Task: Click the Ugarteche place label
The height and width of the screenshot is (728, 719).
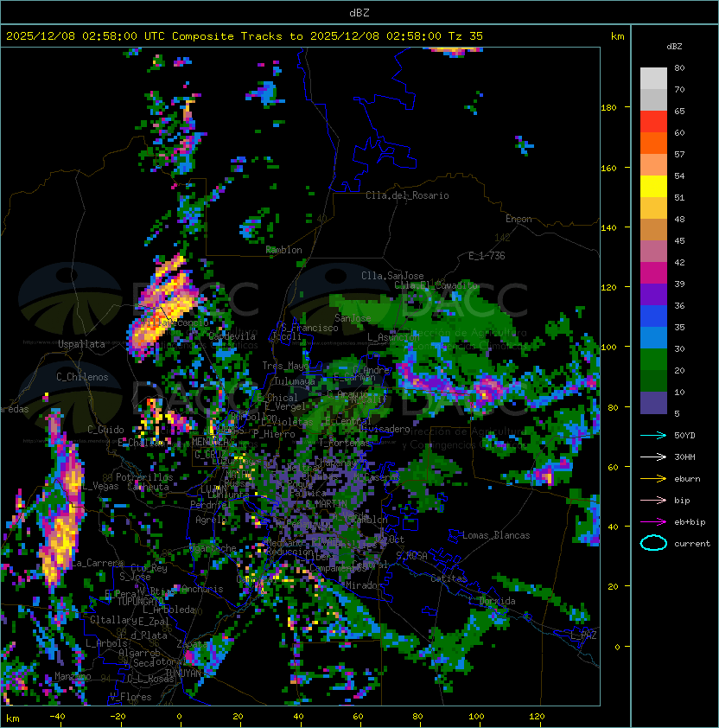Action: click(x=213, y=548)
